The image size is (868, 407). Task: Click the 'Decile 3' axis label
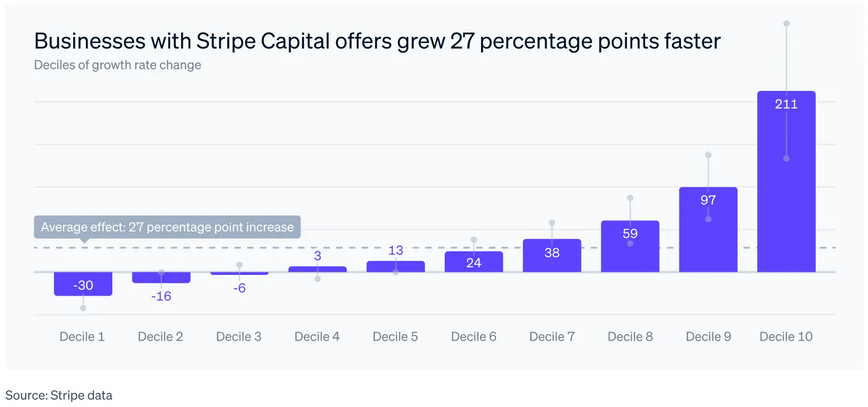pyautogui.click(x=239, y=336)
